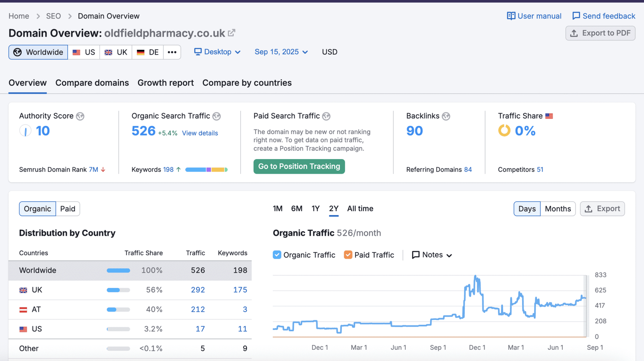Click the globe icon next to Authority Score
The height and width of the screenshot is (361, 644).
pos(80,116)
